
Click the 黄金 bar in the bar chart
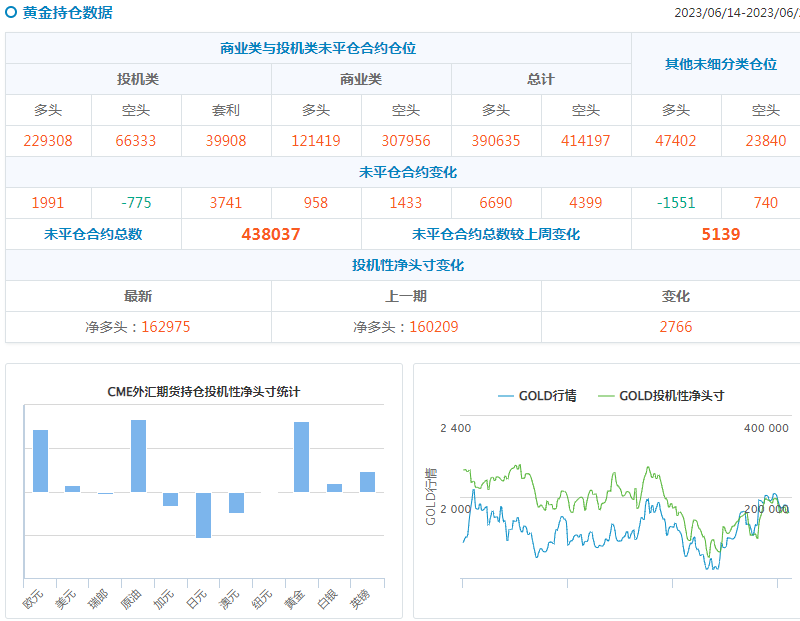point(301,457)
